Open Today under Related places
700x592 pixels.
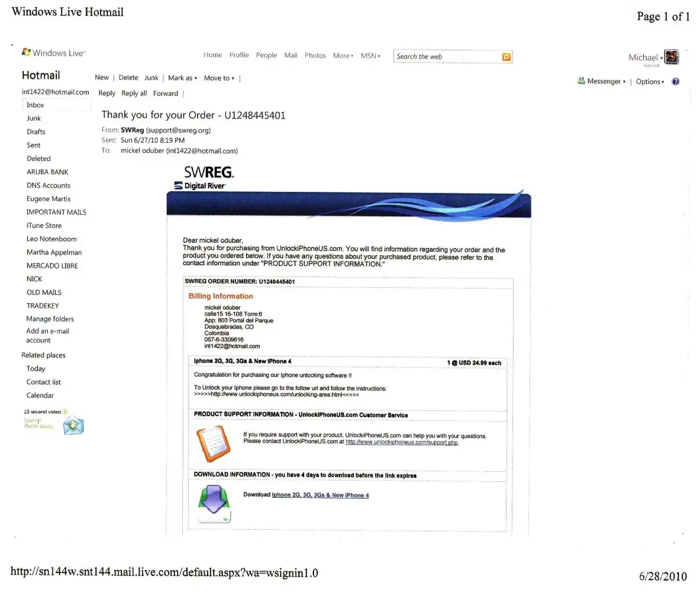pos(36,368)
